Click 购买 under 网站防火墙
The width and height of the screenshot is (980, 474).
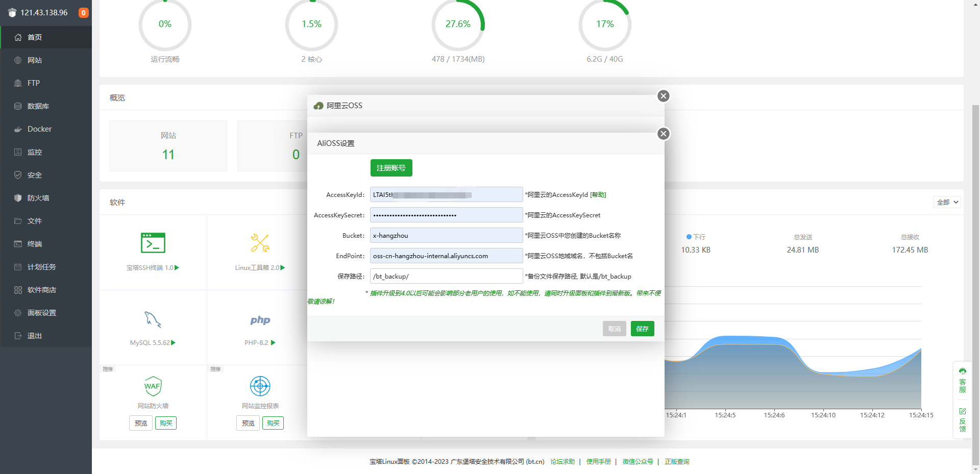coord(166,423)
